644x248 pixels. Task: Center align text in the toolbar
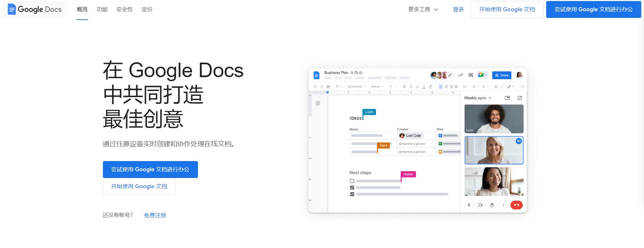pyautogui.click(x=446, y=87)
